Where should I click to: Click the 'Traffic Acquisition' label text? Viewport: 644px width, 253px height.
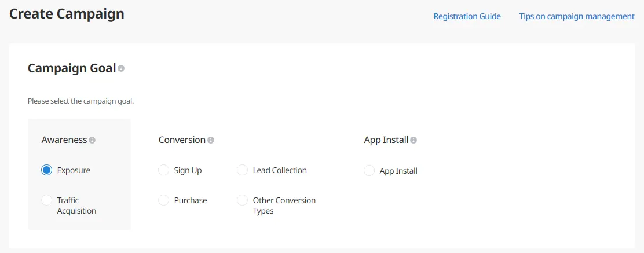pos(76,206)
